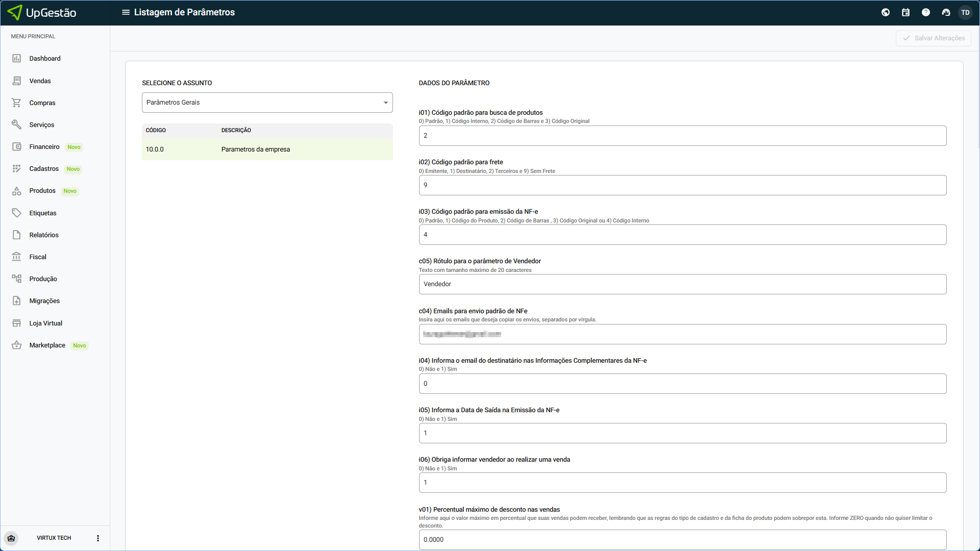The image size is (980, 551).
Task: Open the calendar icon in header
Action: tap(905, 12)
